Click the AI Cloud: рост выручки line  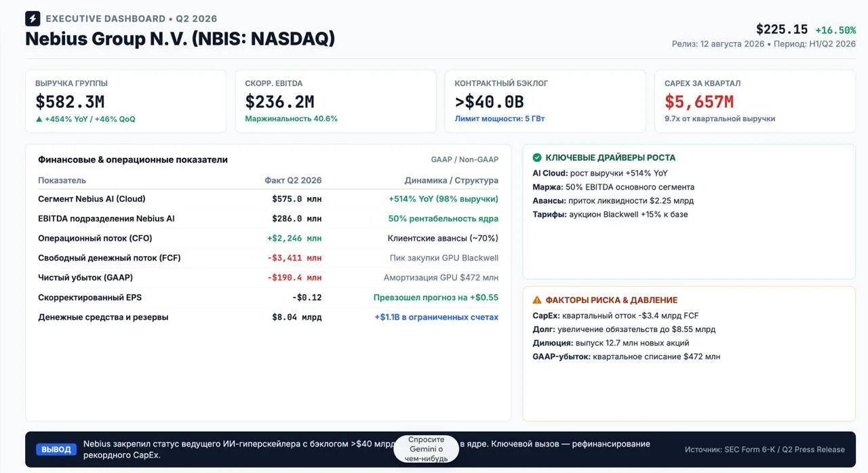600,173
